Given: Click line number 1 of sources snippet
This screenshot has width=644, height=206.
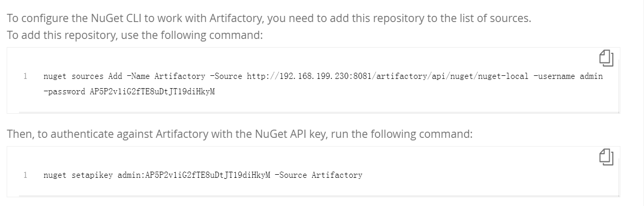Looking at the screenshot, I should click(25, 76).
